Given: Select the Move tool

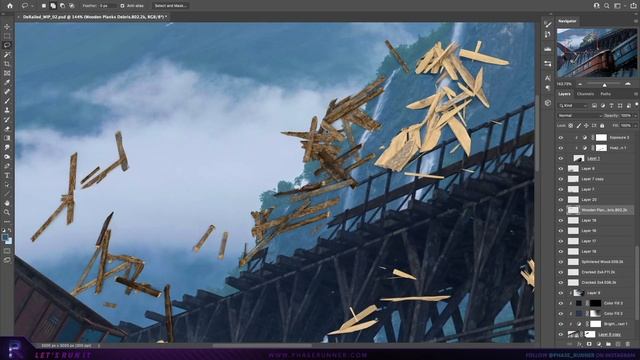Looking at the screenshot, I should pos(7,27).
